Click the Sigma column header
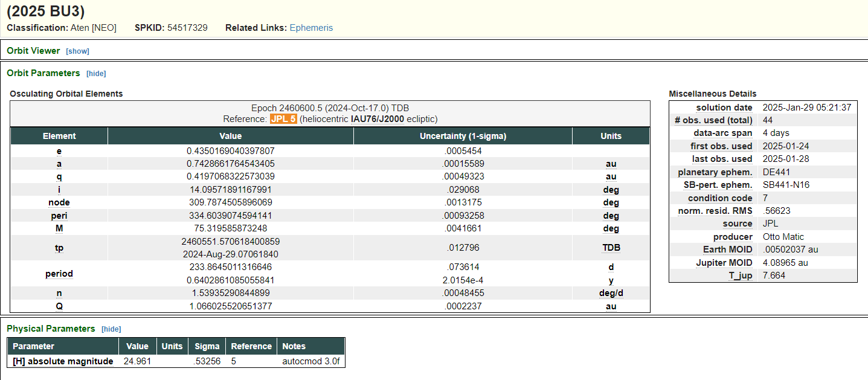The height and width of the screenshot is (380, 868). coord(207,346)
